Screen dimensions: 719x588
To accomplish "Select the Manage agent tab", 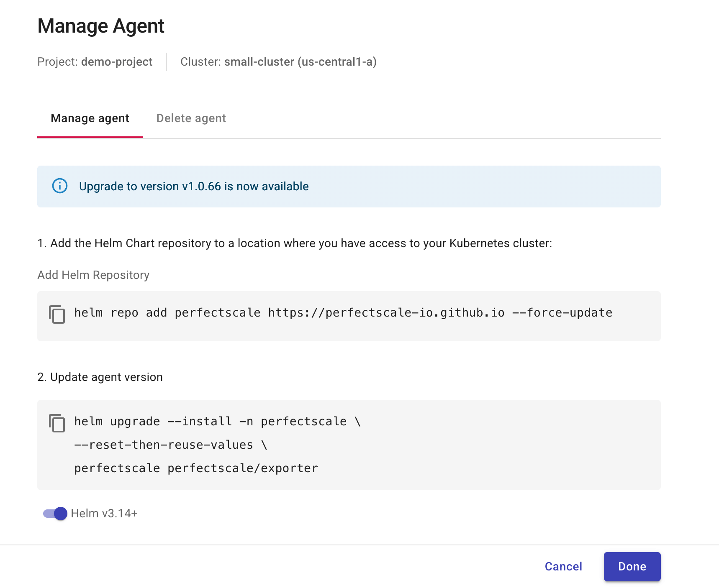I will coord(90,118).
